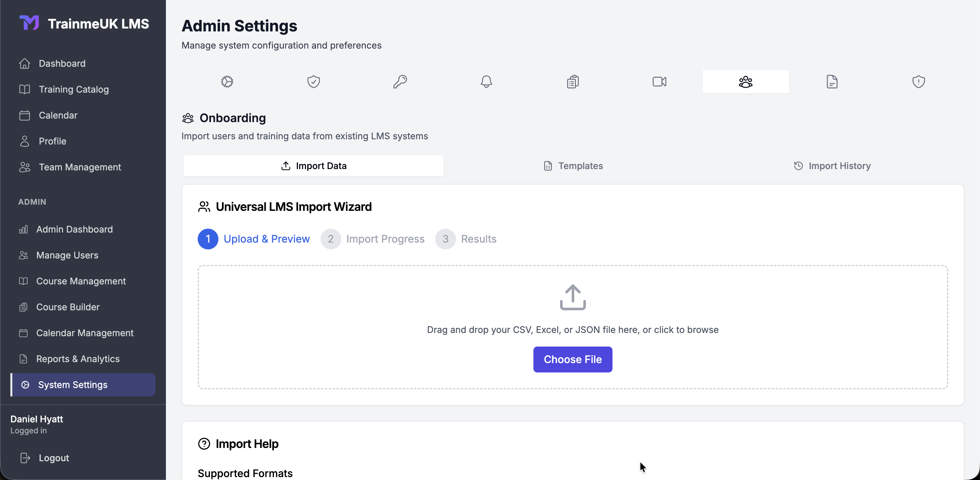
Task: Open the clipboard templates settings tab
Action: coord(573,82)
